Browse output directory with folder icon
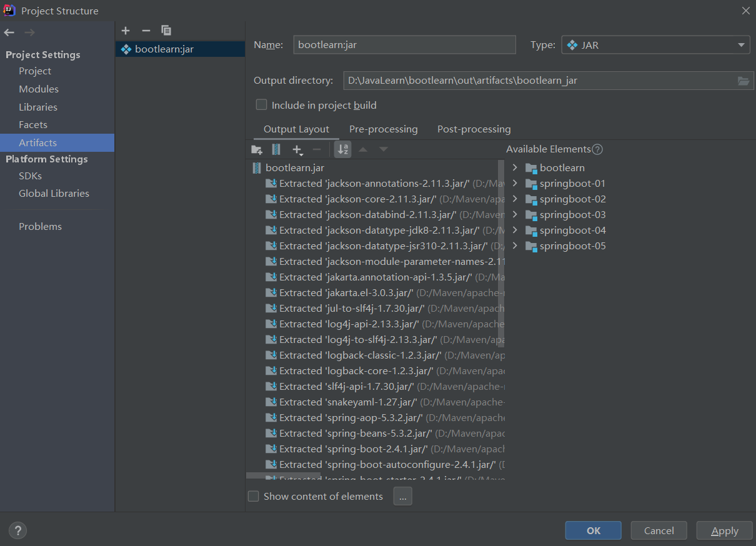This screenshot has height=546, width=756. point(743,81)
